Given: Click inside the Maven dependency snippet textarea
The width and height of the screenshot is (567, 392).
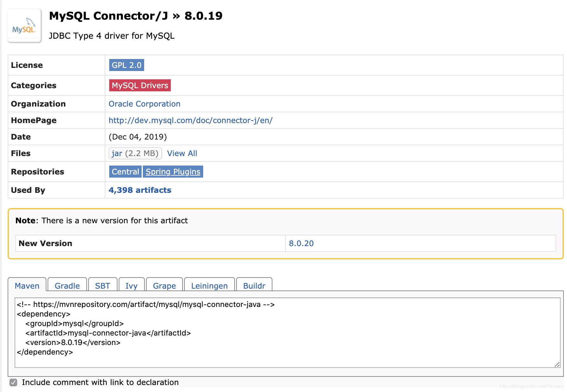Looking at the screenshot, I should pos(287,333).
